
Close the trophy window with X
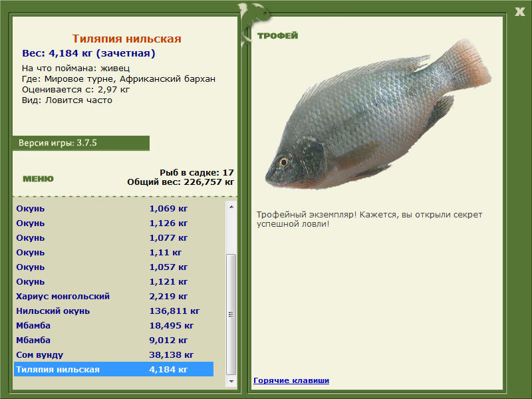click(x=519, y=12)
